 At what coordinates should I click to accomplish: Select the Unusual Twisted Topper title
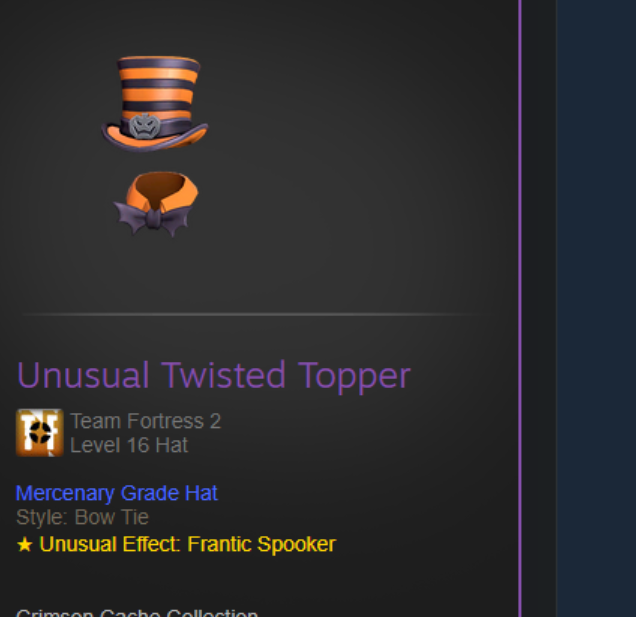point(214,376)
